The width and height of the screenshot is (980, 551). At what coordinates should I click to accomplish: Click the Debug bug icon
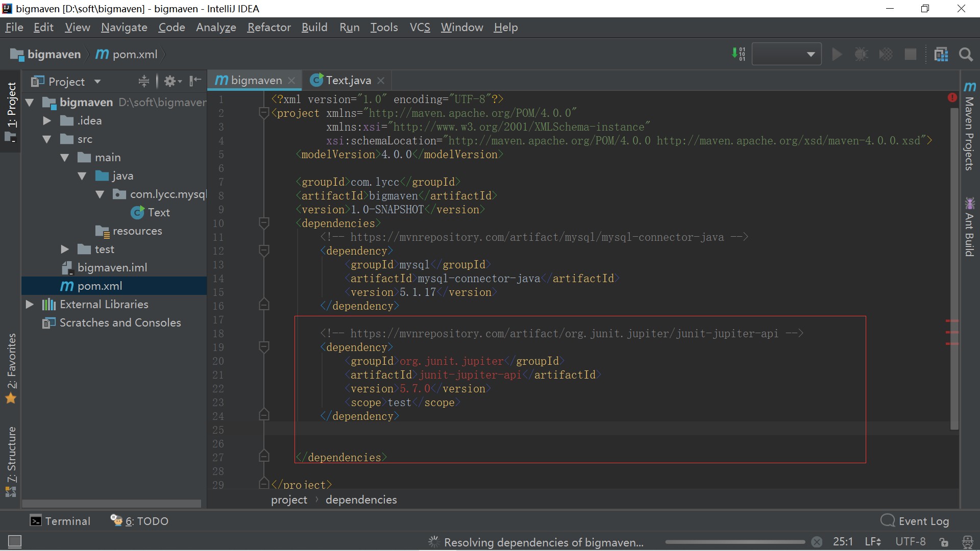(x=861, y=55)
